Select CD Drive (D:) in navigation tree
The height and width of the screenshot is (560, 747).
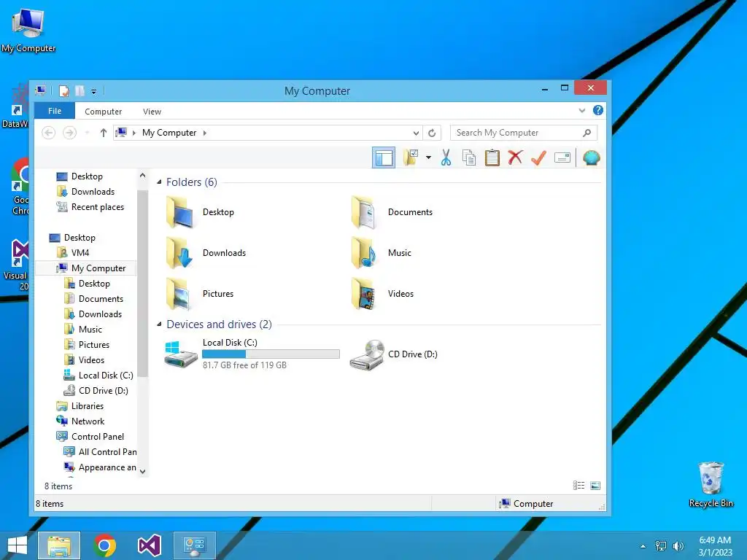96,391
